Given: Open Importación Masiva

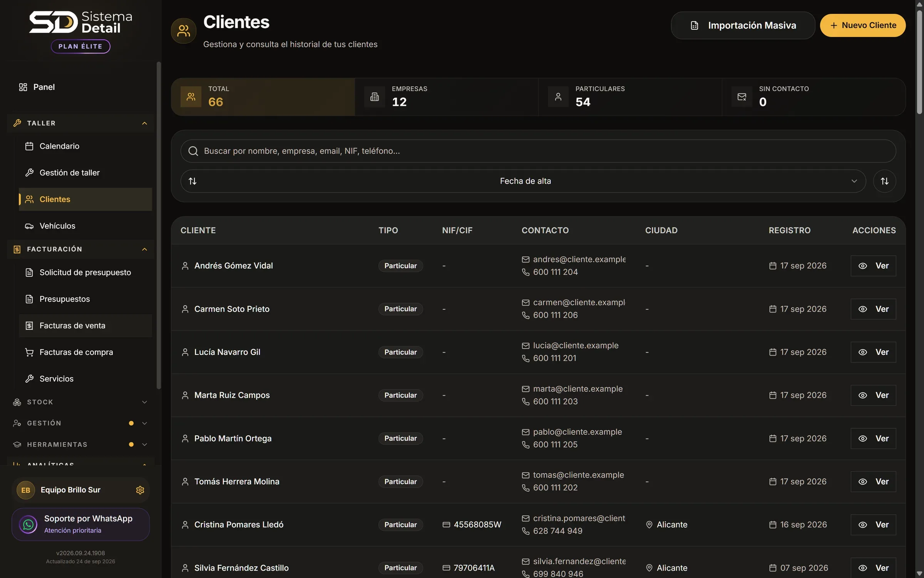Looking at the screenshot, I should pyautogui.click(x=743, y=25).
